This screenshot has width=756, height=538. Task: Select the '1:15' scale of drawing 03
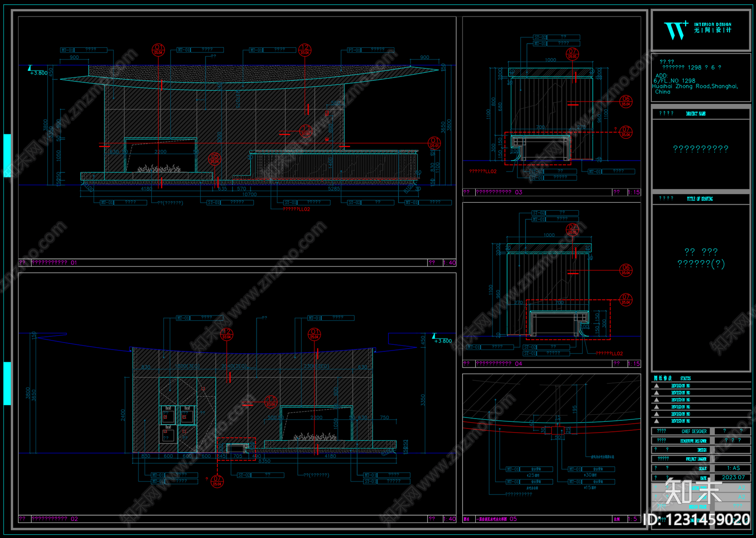click(x=634, y=192)
